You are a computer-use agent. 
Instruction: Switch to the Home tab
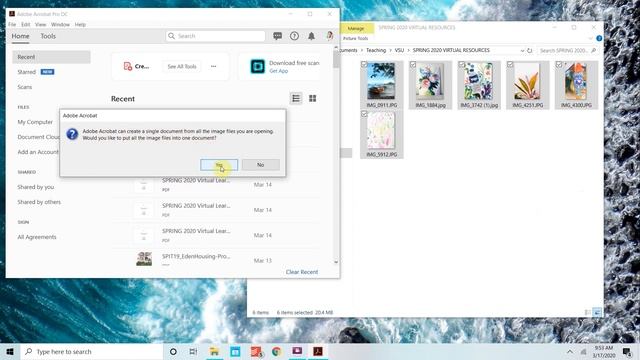click(20, 36)
